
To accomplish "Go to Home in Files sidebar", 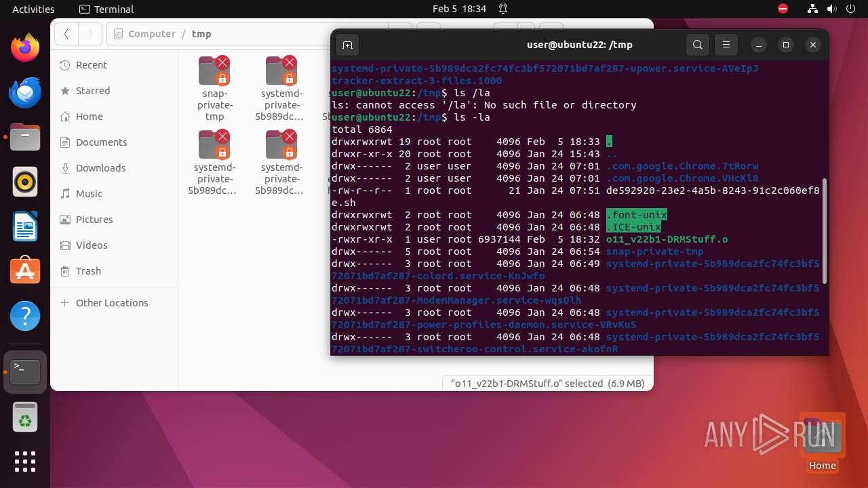I will (x=114, y=117).
